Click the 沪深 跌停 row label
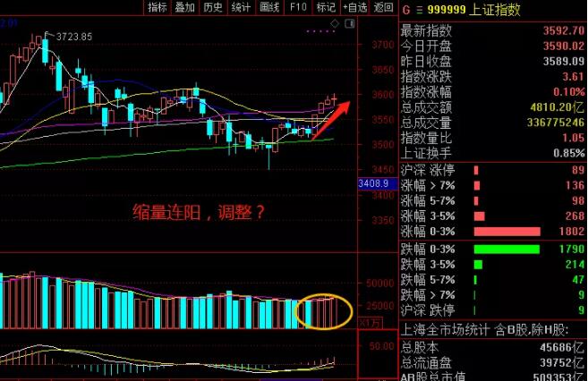This screenshot has height=381, width=588. [x=428, y=310]
